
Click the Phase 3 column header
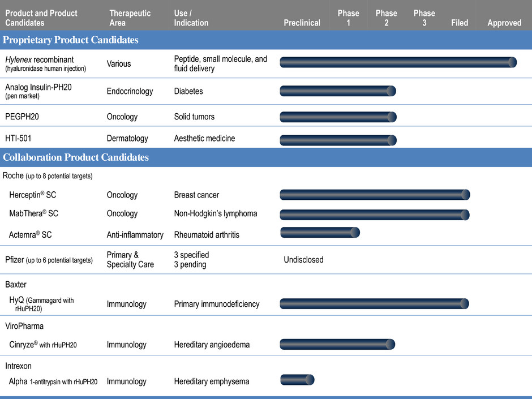[x=424, y=18]
